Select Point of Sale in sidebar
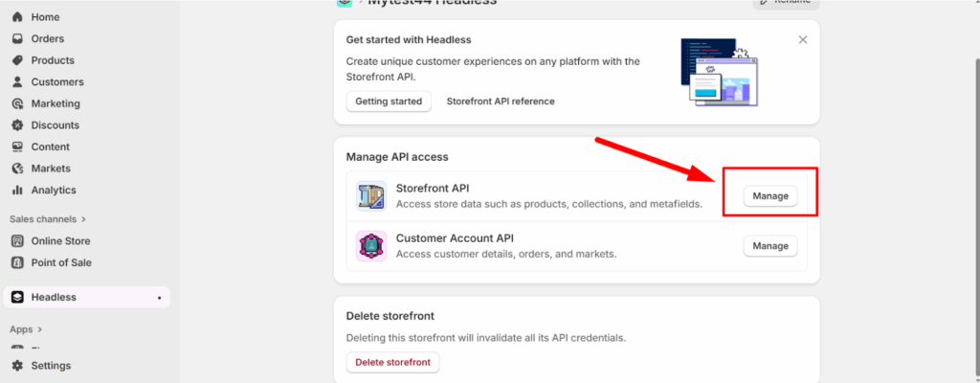 tap(61, 262)
